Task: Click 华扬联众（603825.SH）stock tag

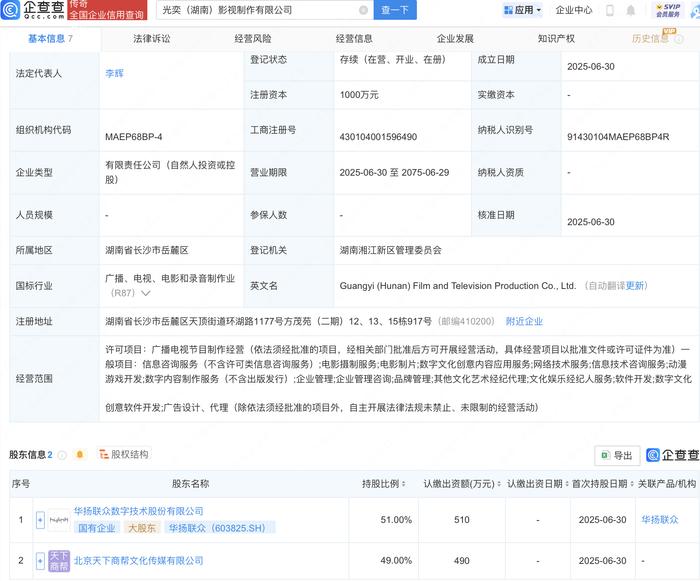Action: click(220, 528)
